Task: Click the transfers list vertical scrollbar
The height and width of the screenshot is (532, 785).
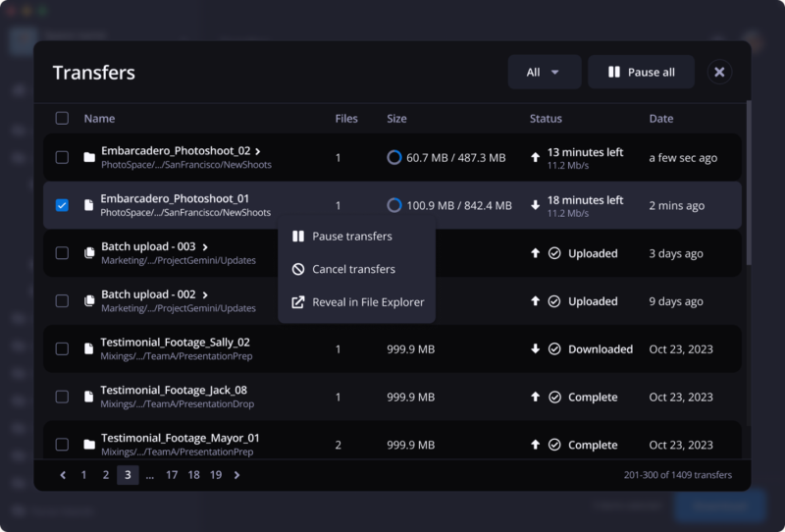Action: click(748, 186)
